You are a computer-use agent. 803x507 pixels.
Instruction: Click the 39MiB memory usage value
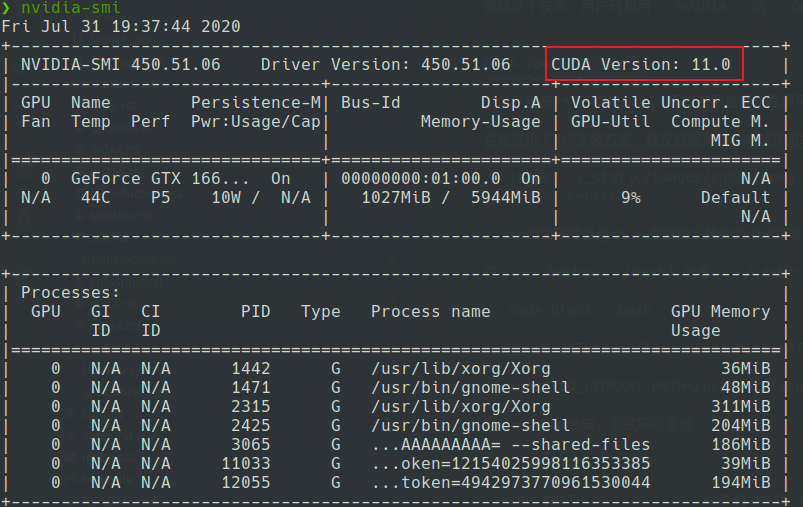[746, 463]
